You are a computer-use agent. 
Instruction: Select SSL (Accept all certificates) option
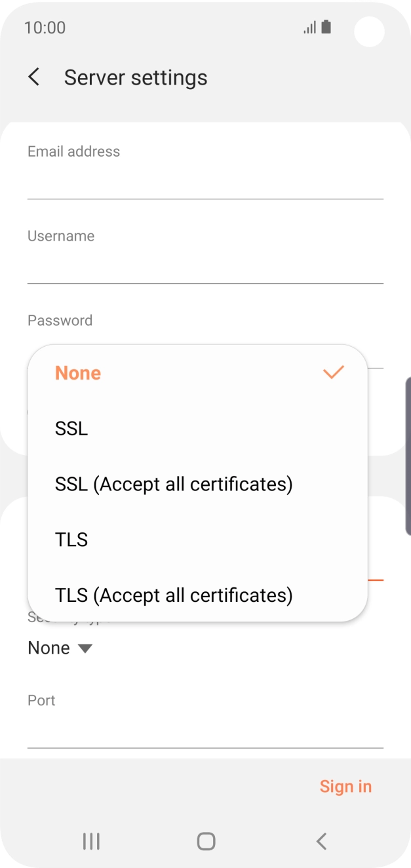(x=174, y=484)
